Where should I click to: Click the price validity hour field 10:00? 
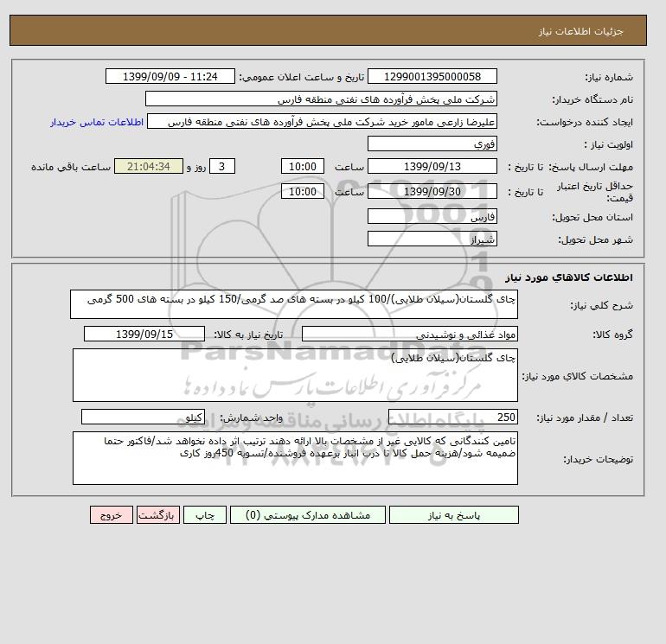point(303,191)
